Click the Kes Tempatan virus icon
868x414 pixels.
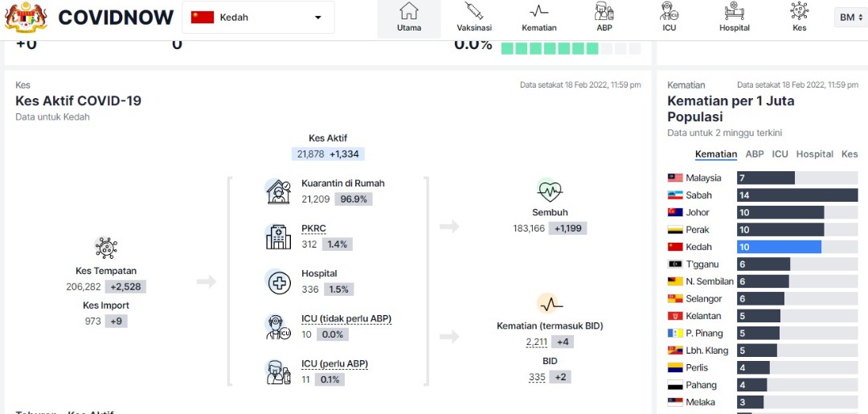(x=106, y=248)
